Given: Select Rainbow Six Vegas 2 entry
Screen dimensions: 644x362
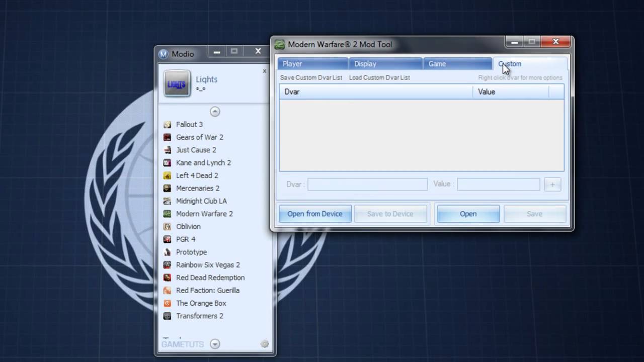Looking at the screenshot, I should 208,264.
